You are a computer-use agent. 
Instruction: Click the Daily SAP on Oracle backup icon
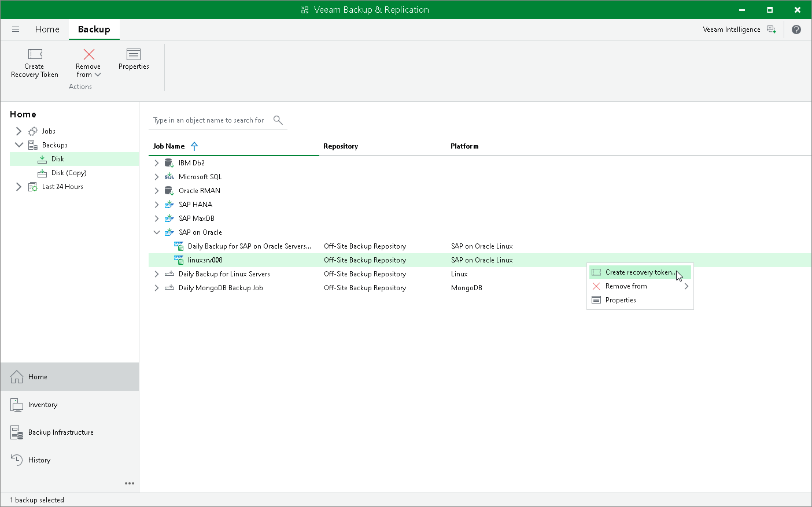tap(179, 246)
